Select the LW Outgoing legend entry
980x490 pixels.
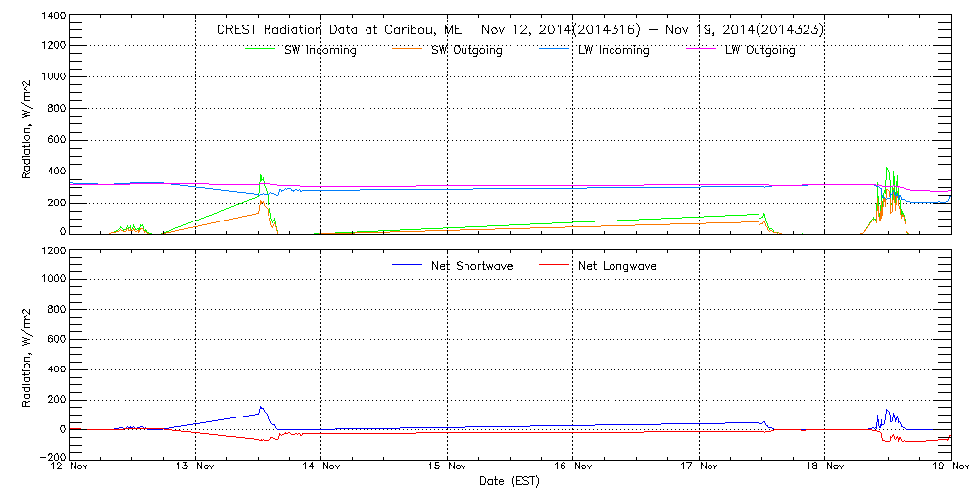[x=759, y=51]
